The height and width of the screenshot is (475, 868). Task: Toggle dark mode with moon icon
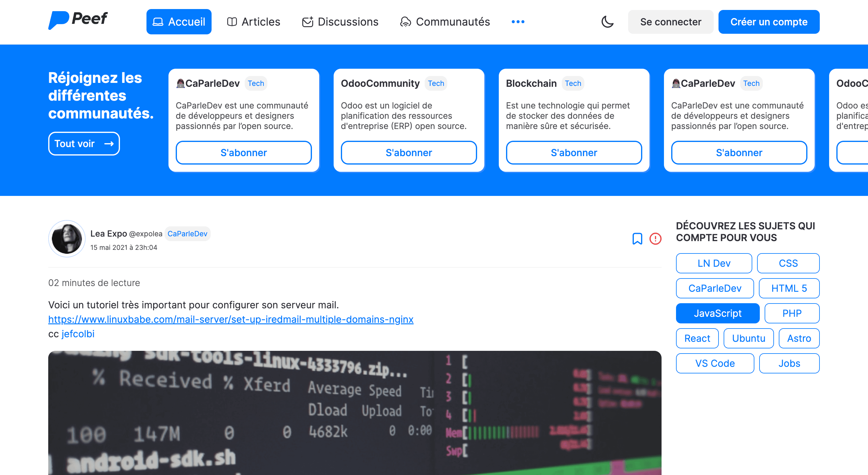(607, 22)
